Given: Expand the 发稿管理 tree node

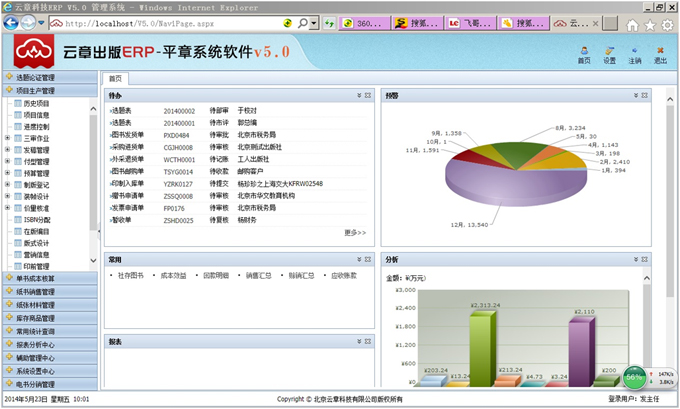Looking at the screenshot, I should [x=7, y=150].
